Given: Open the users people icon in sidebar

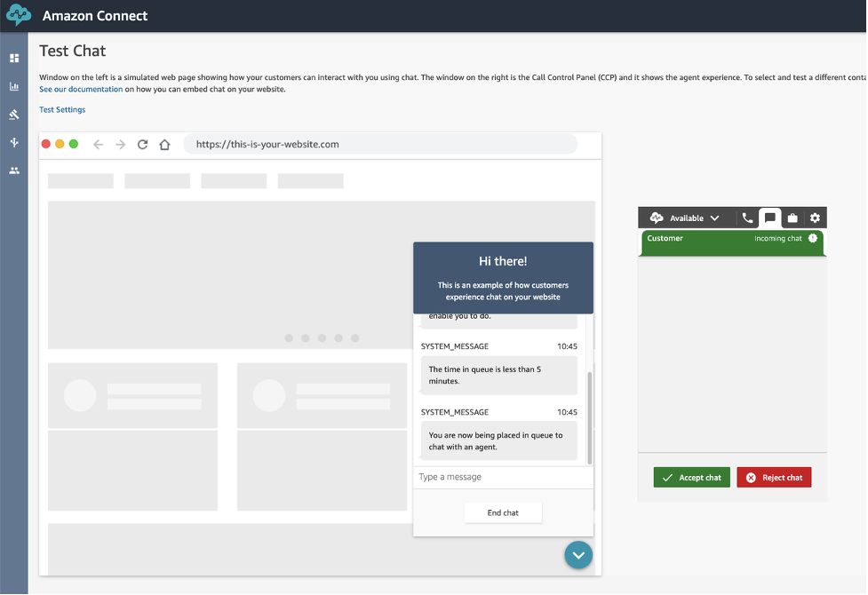Looking at the screenshot, I should pyautogui.click(x=14, y=171).
